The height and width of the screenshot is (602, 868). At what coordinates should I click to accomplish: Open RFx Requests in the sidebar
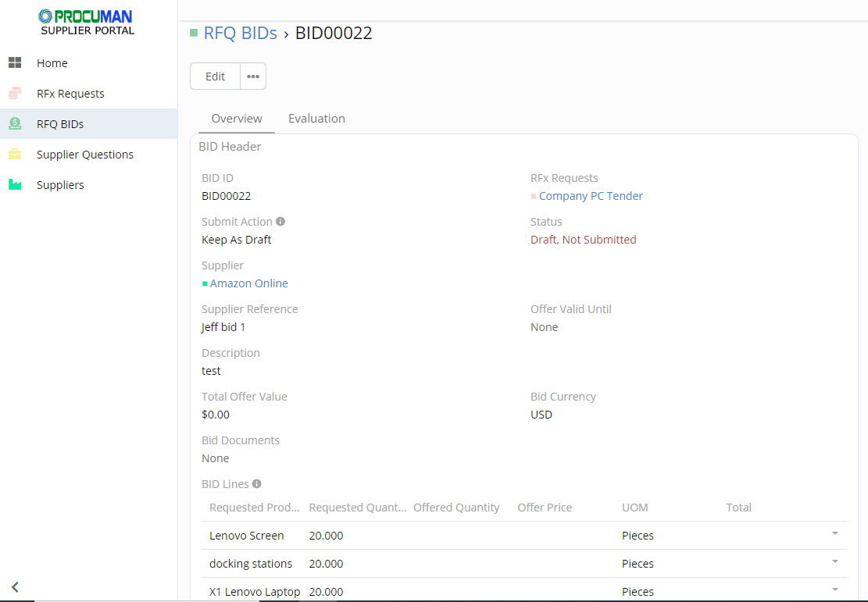[x=88, y=94]
